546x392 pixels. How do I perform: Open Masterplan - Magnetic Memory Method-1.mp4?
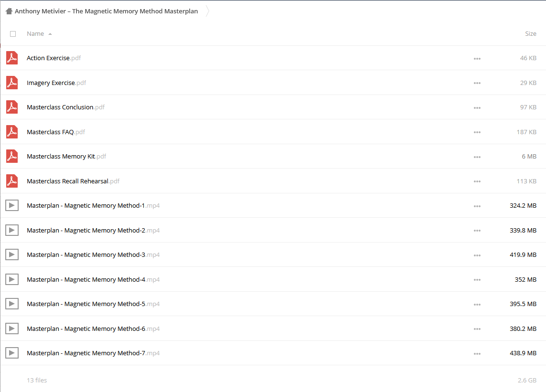(93, 205)
